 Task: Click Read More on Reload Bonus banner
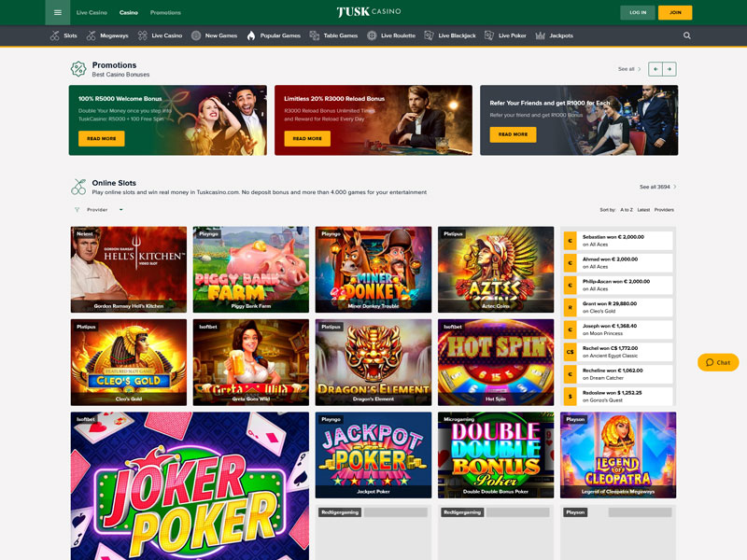pyautogui.click(x=307, y=138)
